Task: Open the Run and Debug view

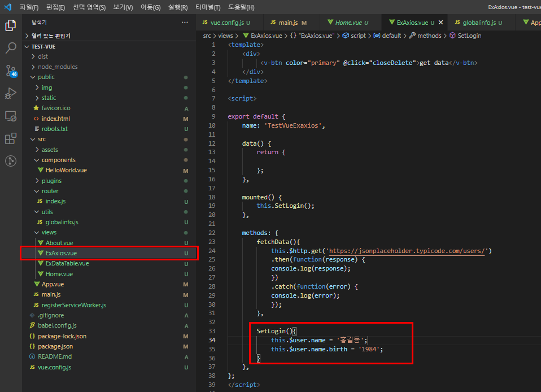Action: [x=11, y=93]
